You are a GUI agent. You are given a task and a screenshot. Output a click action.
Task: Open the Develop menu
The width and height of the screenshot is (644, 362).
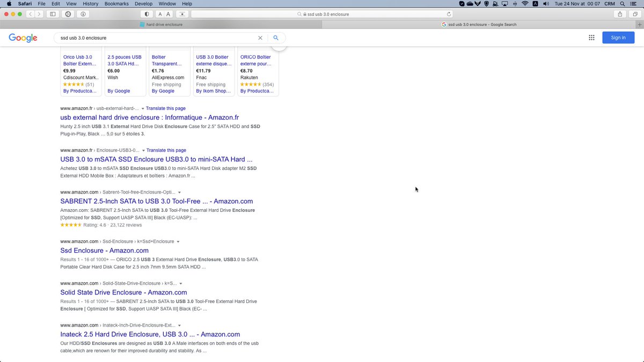pos(143,4)
